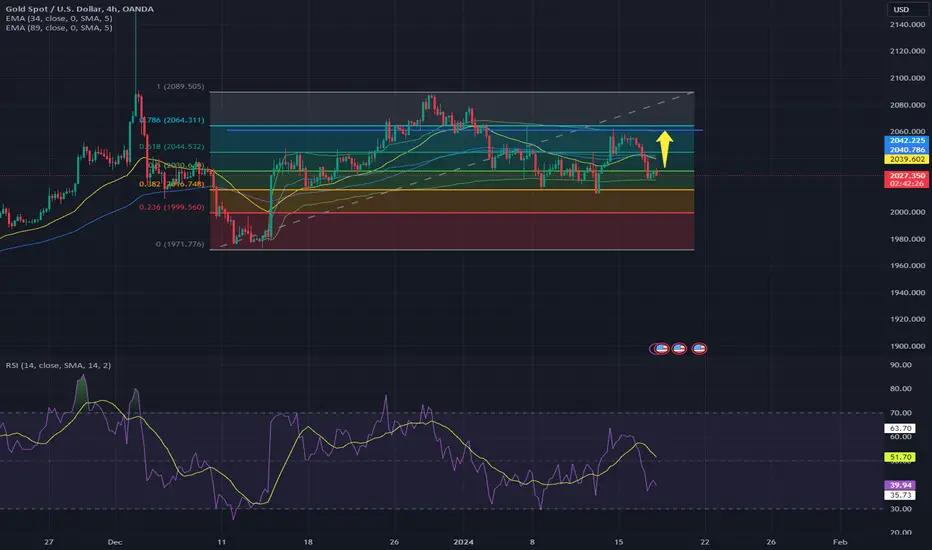Click the red 2027.350 last price label
The image size is (932, 550).
(906, 176)
